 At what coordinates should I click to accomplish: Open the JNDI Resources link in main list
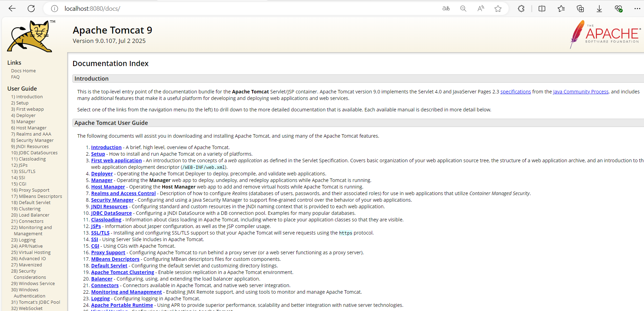[x=109, y=207]
